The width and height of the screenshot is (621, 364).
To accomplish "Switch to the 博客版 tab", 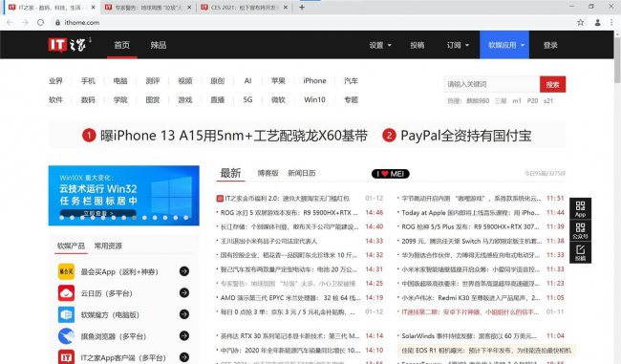I will point(268,173).
